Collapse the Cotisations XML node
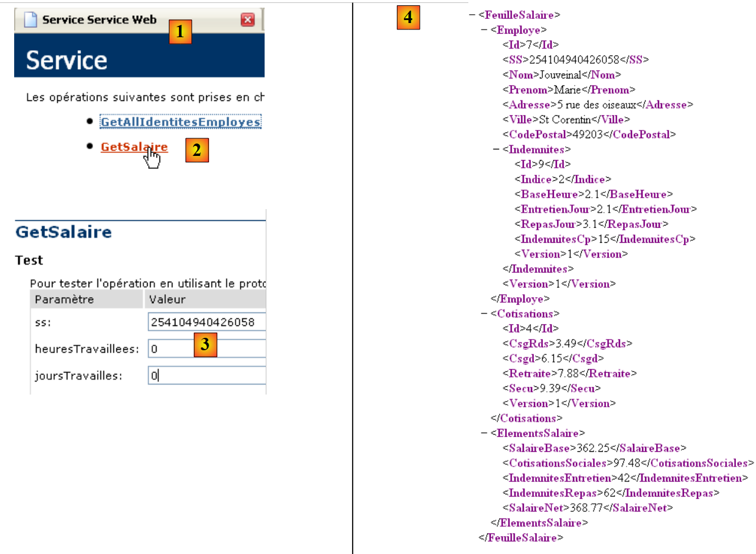 (484, 314)
